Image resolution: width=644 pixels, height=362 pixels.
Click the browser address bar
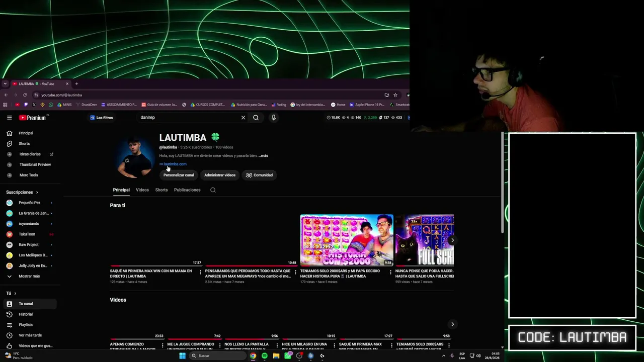[206, 95]
